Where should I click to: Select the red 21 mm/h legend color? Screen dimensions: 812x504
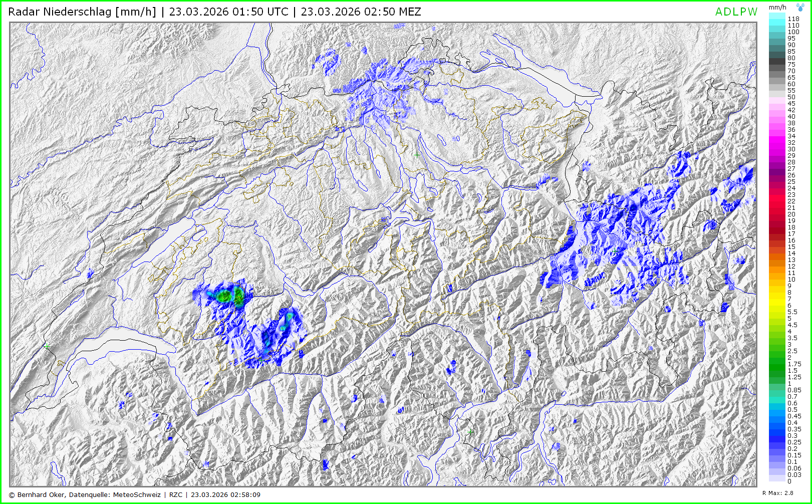pos(777,207)
